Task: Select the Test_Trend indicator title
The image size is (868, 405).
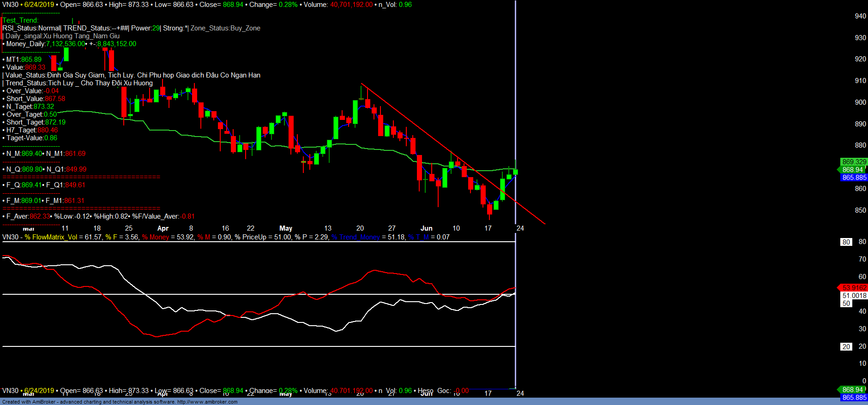Action: 21,20
